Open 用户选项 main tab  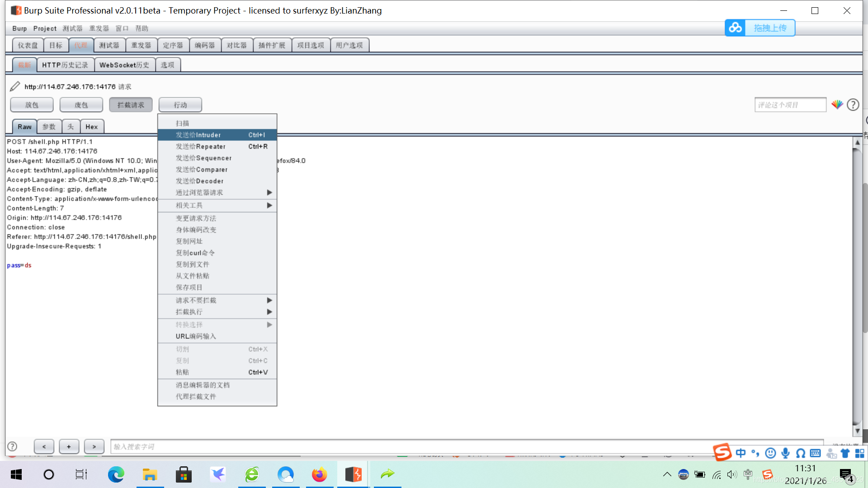coord(349,45)
